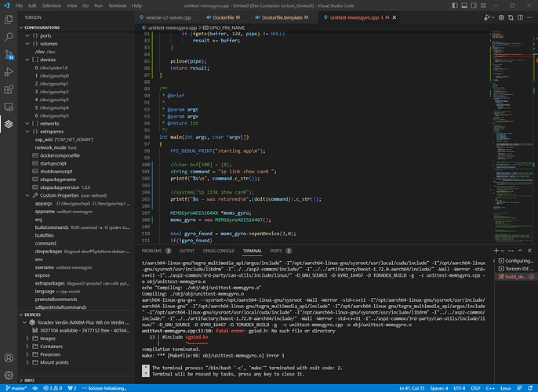538x392 pixels.
Task: Collapse Custom Properties node
Action: coord(27,195)
